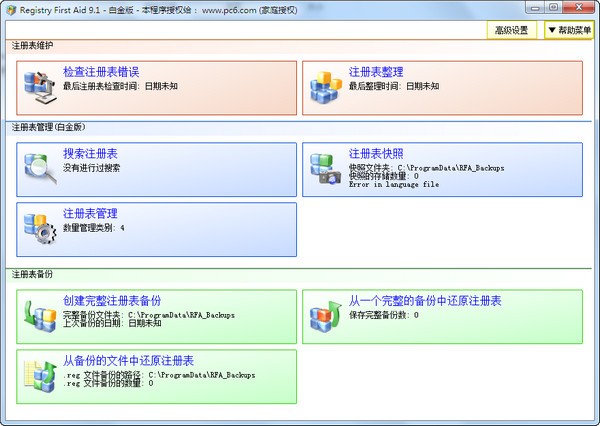
Task: Click the 最后注册表检查时间 text
Action: [x=120, y=86]
